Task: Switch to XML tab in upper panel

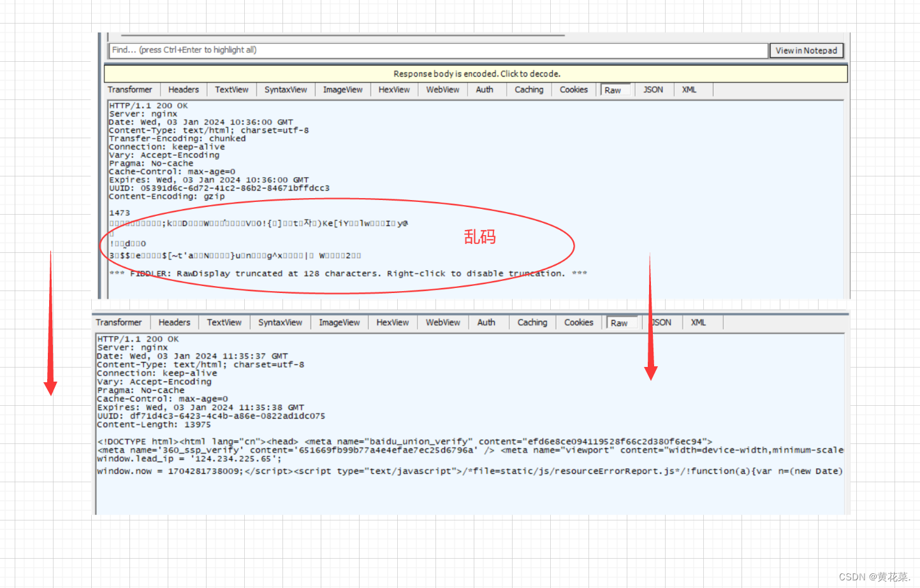Action: point(689,90)
